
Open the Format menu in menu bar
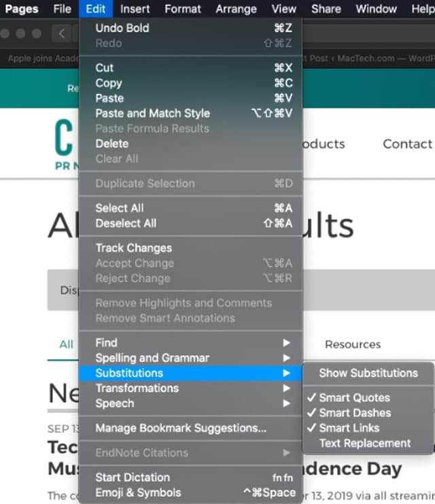point(183,9)
